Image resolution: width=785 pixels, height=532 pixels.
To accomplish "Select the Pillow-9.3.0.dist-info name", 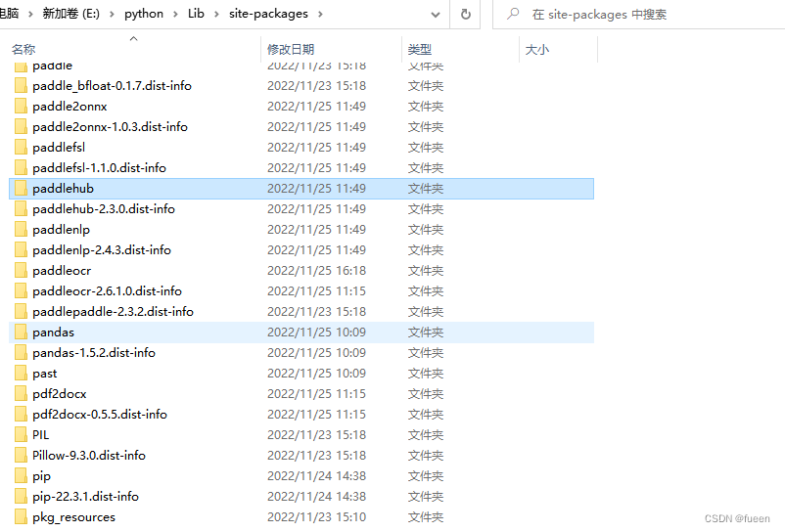I will [89, 456].
